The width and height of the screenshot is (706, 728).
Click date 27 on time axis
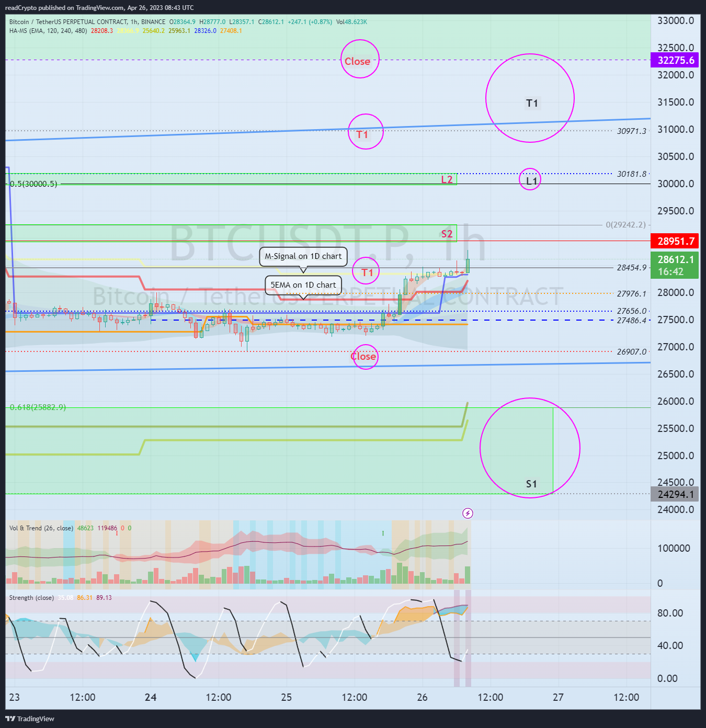click(x=559, y=698)
